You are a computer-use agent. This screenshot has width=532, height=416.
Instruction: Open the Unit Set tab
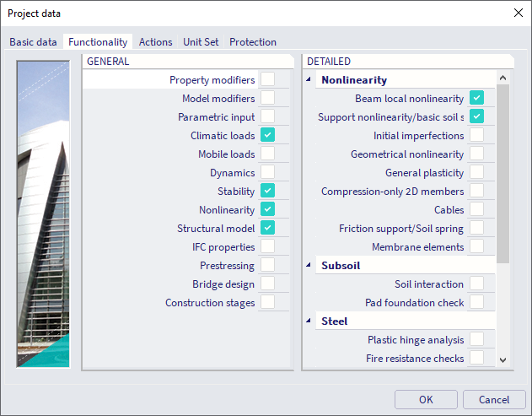tap(201, 42)
